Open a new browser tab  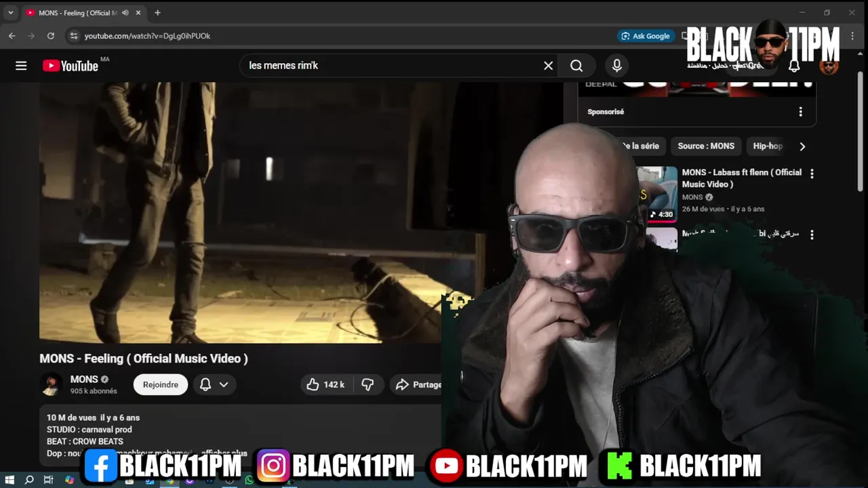tap(157, 13)
